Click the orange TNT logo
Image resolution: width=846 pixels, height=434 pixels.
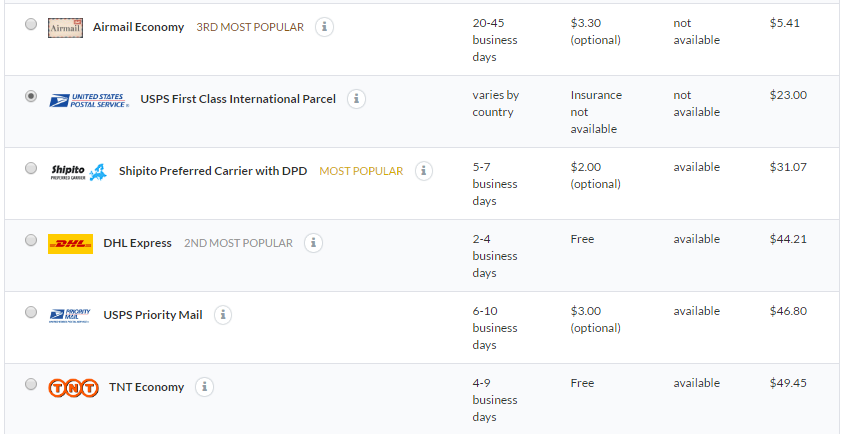(73, 388)
